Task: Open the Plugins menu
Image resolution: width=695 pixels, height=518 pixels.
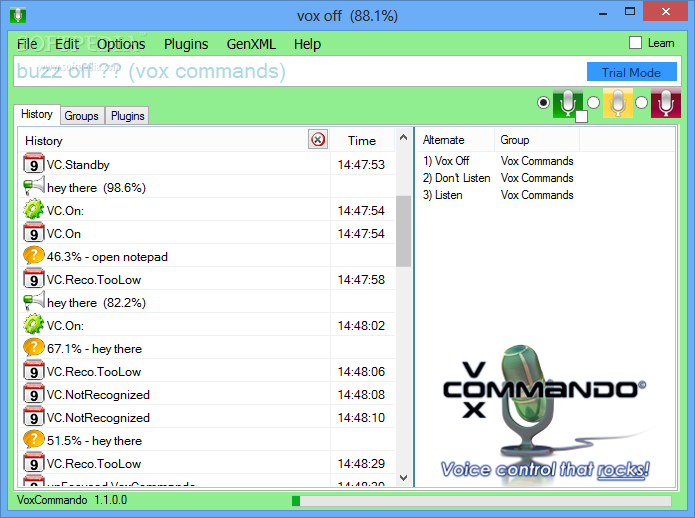Action: [x=186, y=44]
